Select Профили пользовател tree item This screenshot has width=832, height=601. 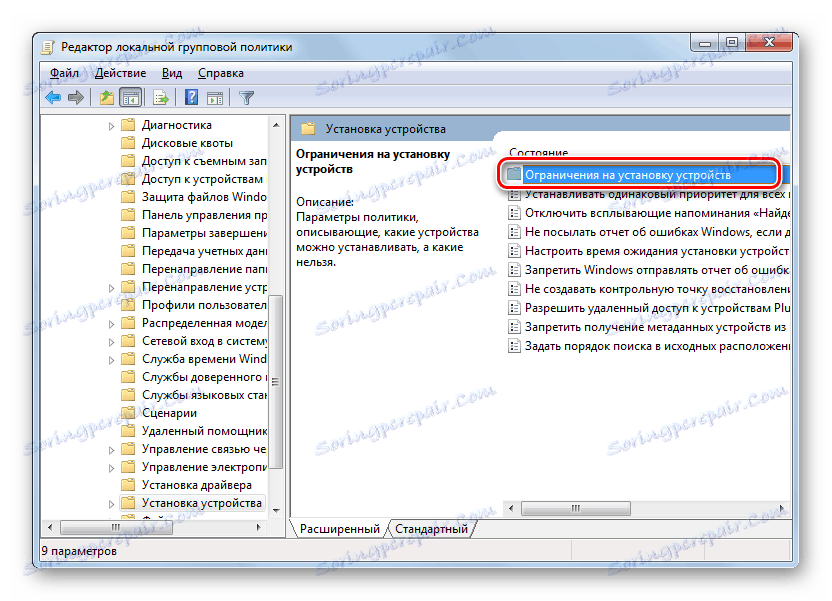point(204,306)
